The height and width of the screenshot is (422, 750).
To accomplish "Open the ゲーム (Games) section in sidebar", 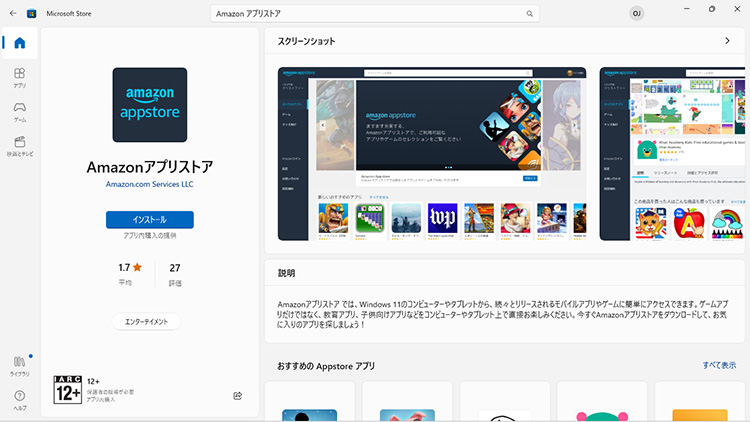I will 19,111.
